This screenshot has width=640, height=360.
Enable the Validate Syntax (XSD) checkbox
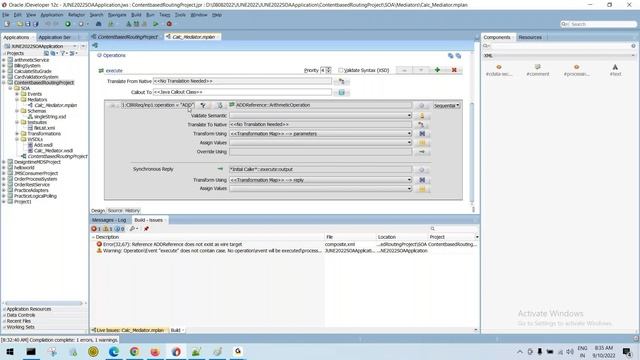coord(341,70)
